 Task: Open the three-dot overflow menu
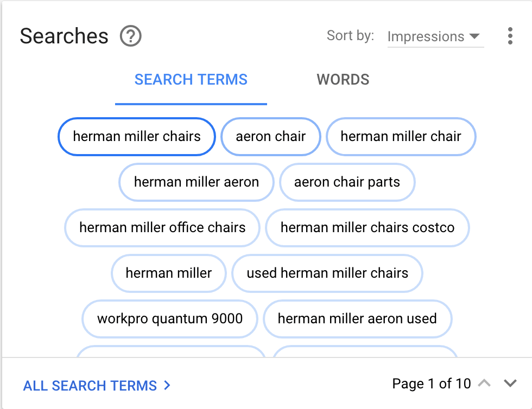tap(510, 36)
